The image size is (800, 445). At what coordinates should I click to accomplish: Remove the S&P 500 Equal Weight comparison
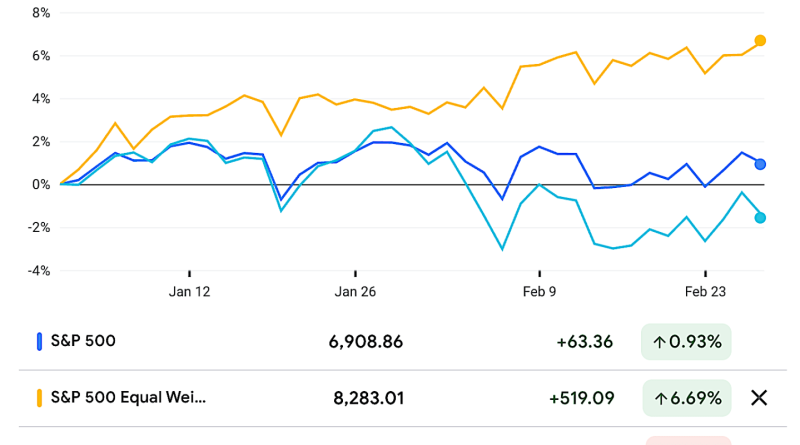(759, 398)
